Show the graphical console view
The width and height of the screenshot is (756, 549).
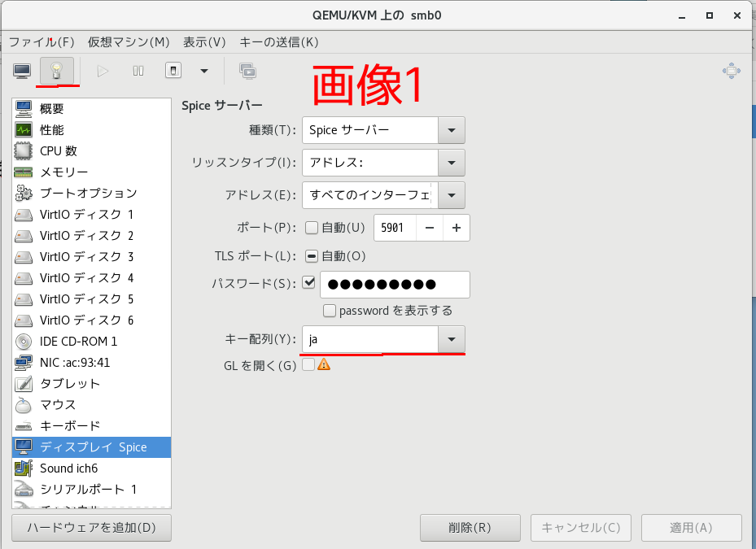click(22, 72)
